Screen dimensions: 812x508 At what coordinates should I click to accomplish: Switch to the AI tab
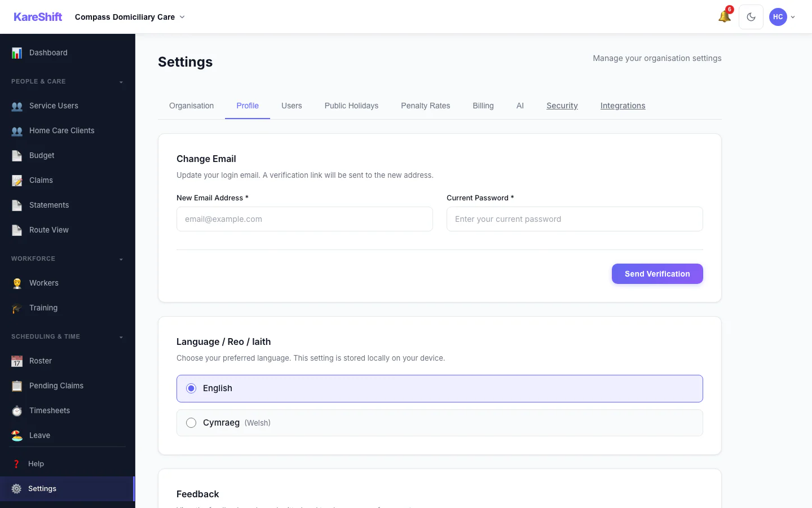[x=520, y=106]
